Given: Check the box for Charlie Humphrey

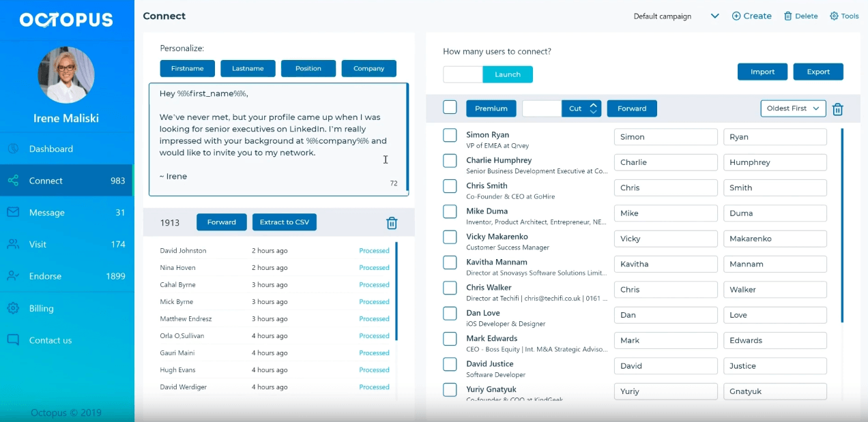Looking at the screenshot, I should 450,161.
